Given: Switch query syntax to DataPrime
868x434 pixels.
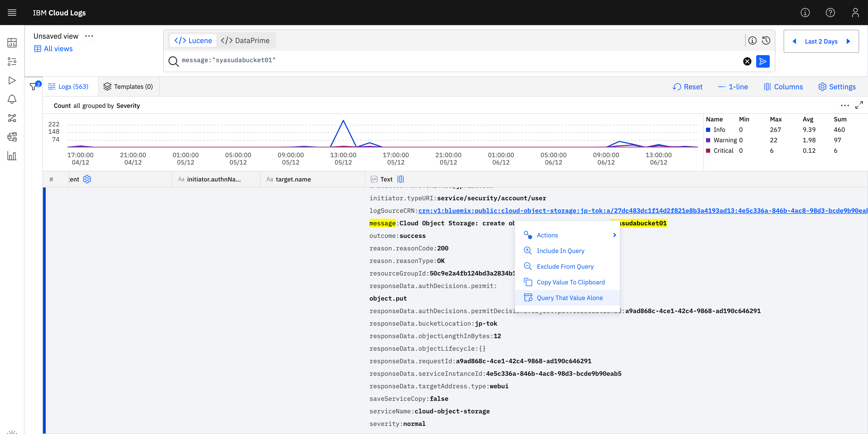Looking at the screenshot, I should (x=245, y=40).
